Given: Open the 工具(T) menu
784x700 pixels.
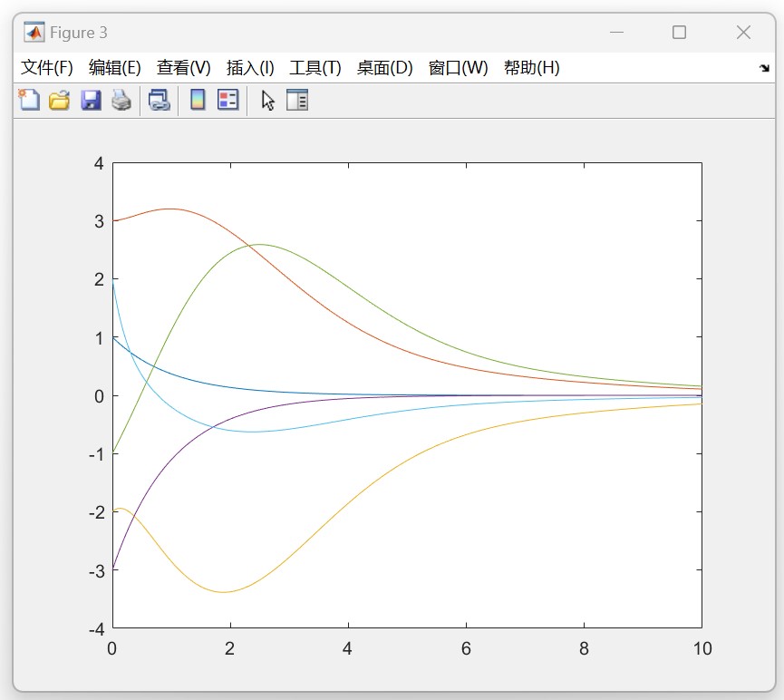Looking at the screenshot, I should (315, 67).
